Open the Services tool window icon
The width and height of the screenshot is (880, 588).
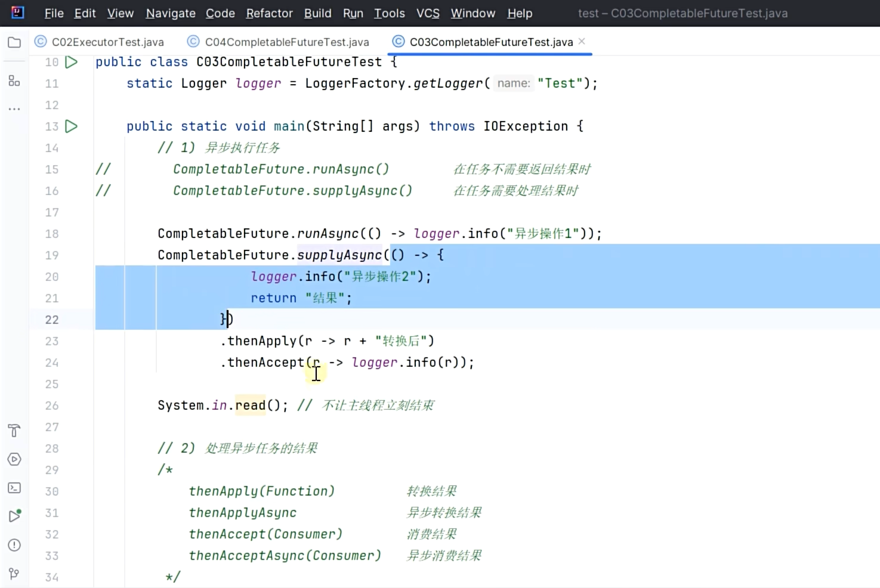tap(14, 459)
